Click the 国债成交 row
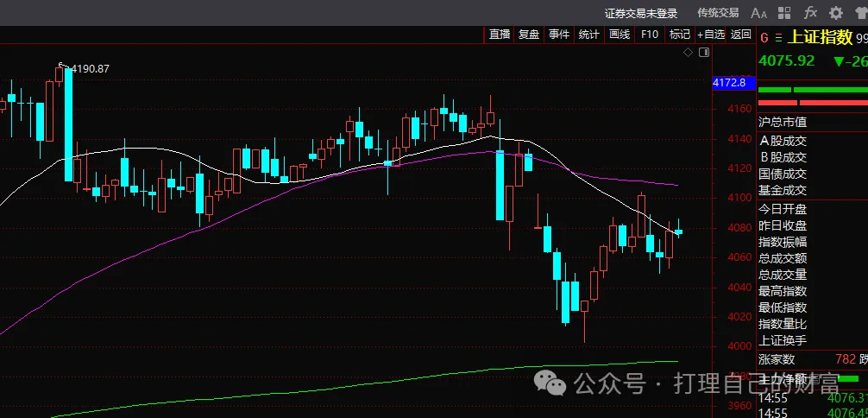The width and height of the screenshot is (868, 418). click(x=812, y=174)
